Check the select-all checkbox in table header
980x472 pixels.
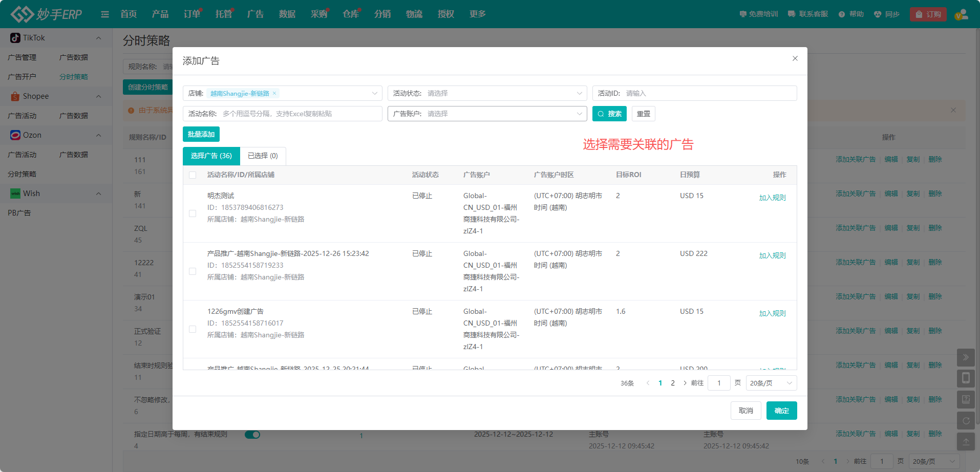coord(193,175)
